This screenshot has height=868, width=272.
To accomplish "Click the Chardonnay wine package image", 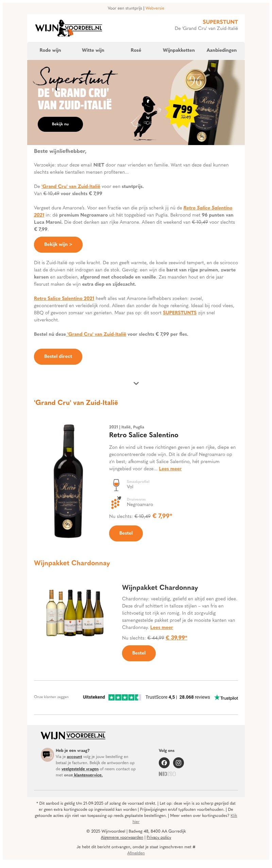I will coord(75,613).
